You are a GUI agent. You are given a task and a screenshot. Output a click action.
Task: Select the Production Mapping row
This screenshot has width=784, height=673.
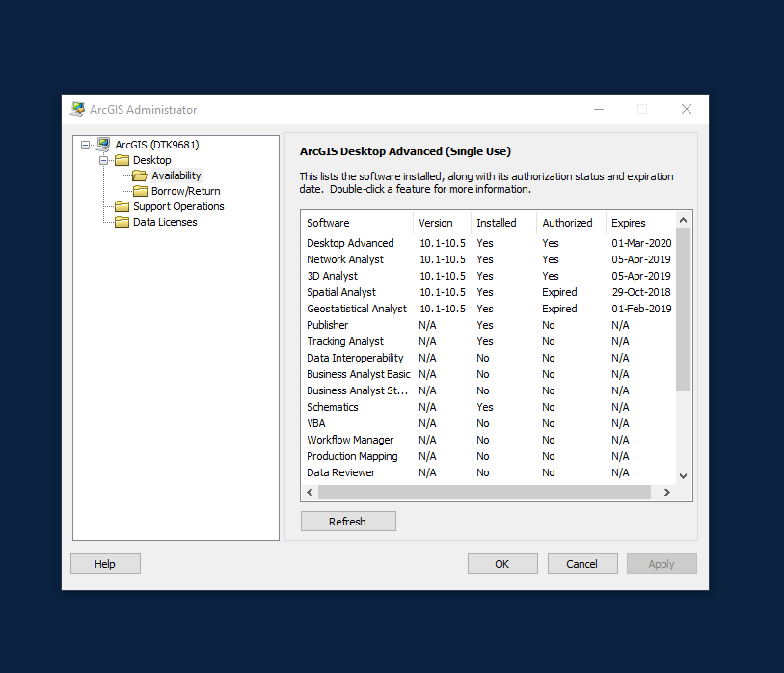[x=489, y=456]
